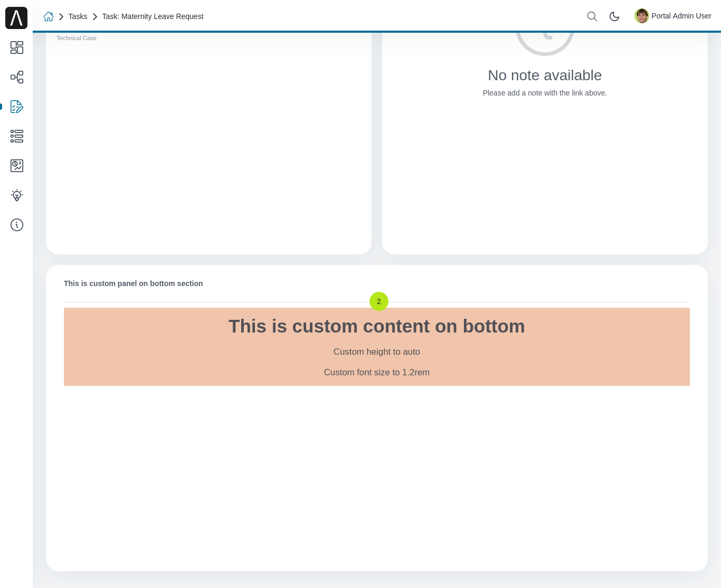This screenshot has width=721, height=588.
Task: Open the search magnifier icon
Action: coord(592,16)
